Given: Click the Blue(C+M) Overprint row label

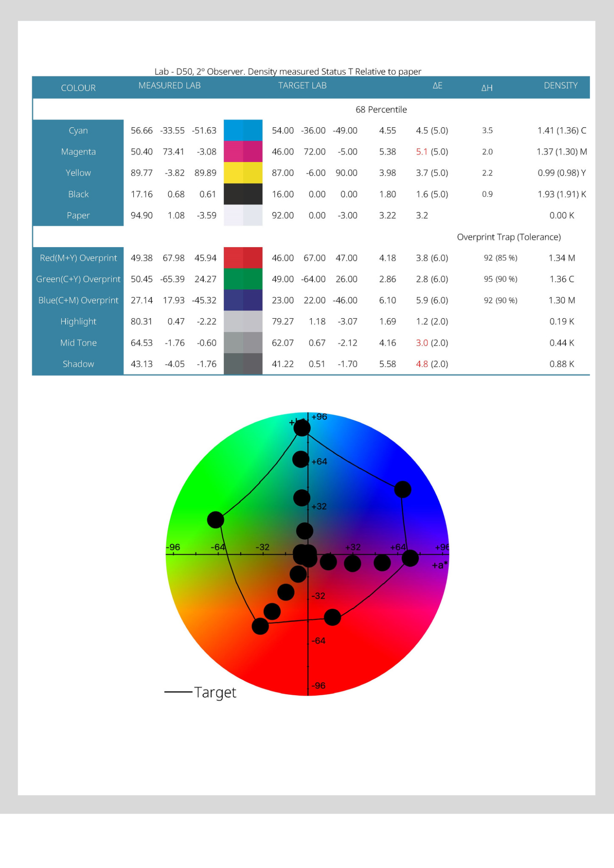Looking at the screenshot, I should [78, 300].
